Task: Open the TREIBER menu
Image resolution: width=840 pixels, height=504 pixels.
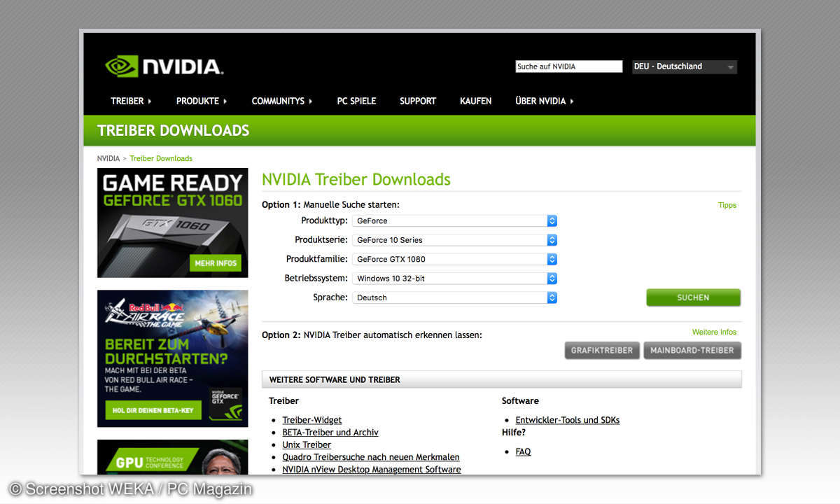Action: [131, 101]
